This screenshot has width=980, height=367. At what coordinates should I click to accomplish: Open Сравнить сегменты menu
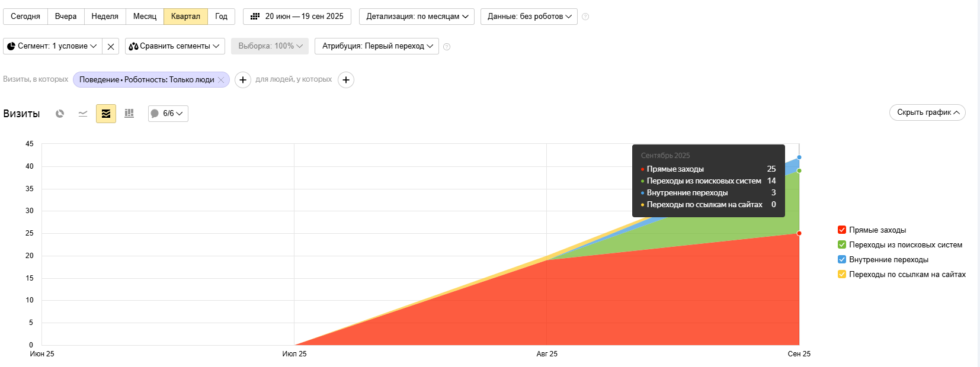click(175, 46)
